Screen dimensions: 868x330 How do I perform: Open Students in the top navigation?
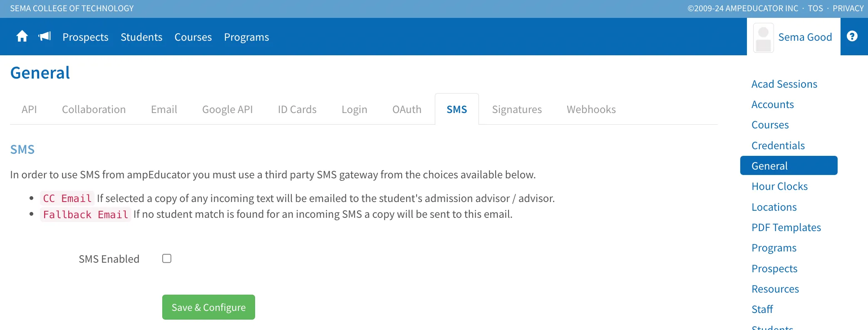pos(141,37)
